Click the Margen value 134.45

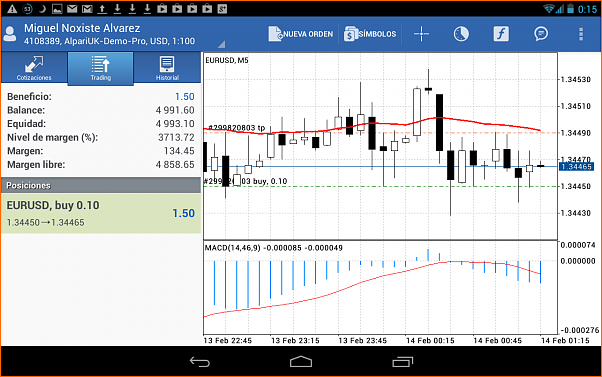pos(179,151)
